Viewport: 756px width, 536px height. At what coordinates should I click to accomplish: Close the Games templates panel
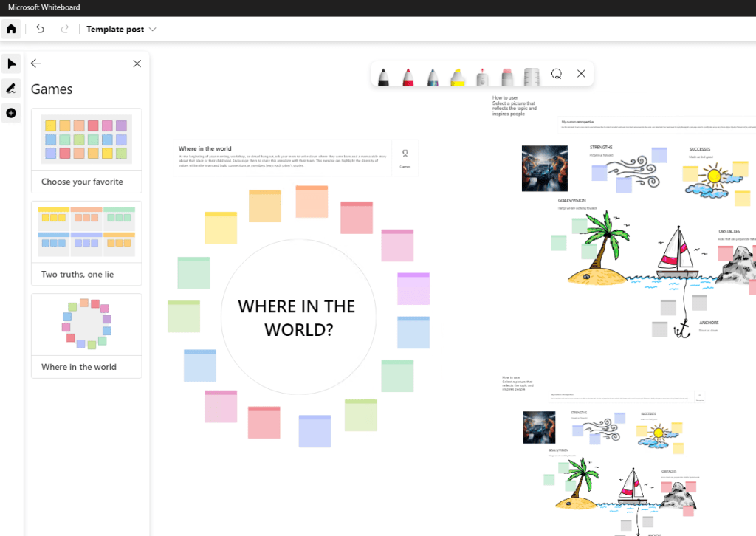coord(137,64)
